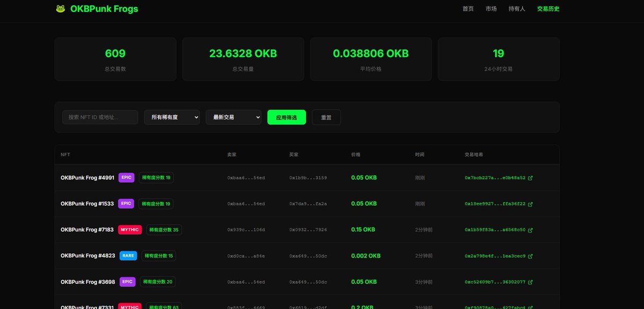Click OKBPunk Frog #4991 name
The image size is (644, 309).
[x=87, y=178]
